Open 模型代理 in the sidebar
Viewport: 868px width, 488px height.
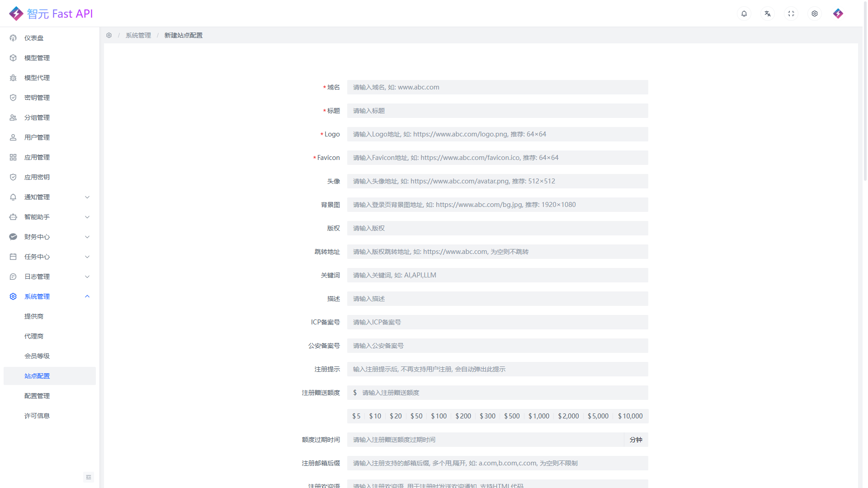[37, 78]
